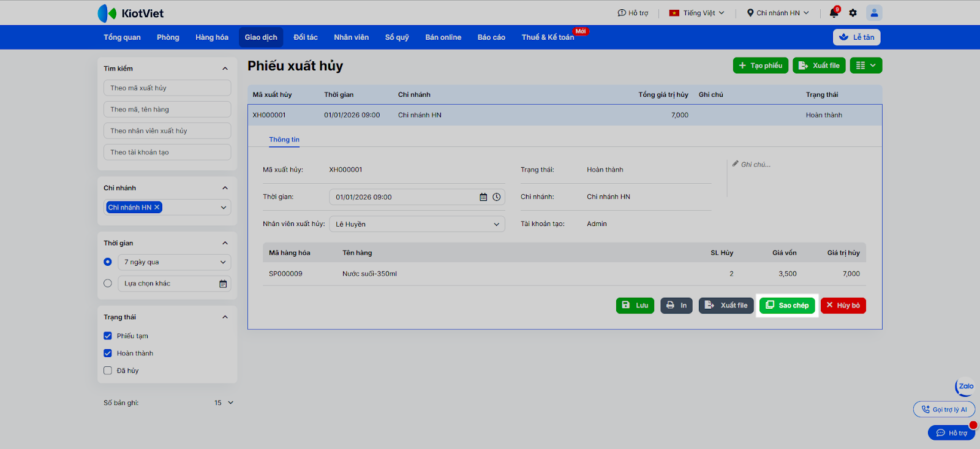Open the Đối tác menu

pos(306,37)
